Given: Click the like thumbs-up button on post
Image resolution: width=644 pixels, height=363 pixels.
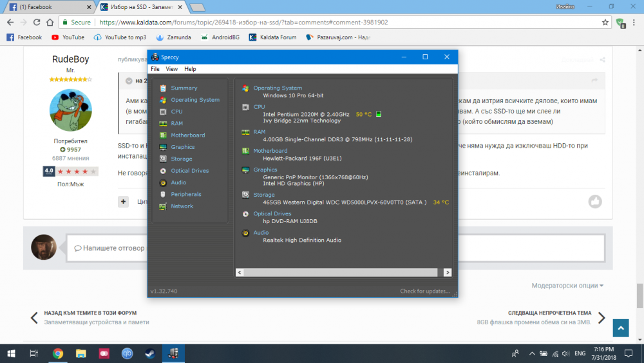Looking at the screenshot, I should click(x=594, y=201).
